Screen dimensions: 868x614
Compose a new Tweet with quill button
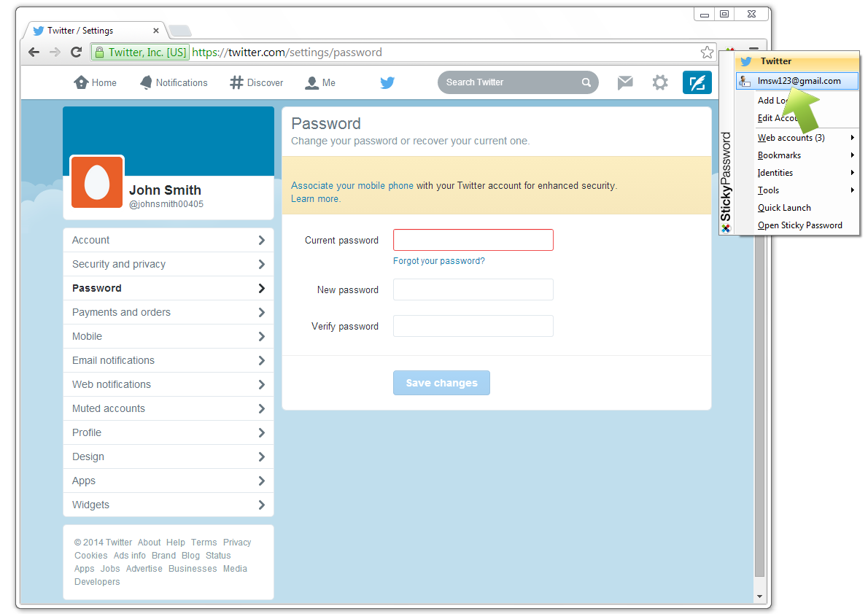[x=697, y=82]
